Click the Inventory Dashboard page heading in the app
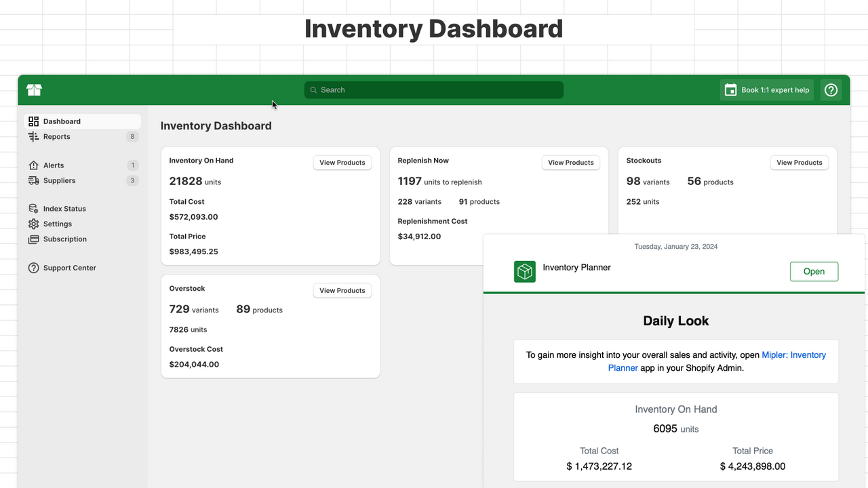 [216, 126]
